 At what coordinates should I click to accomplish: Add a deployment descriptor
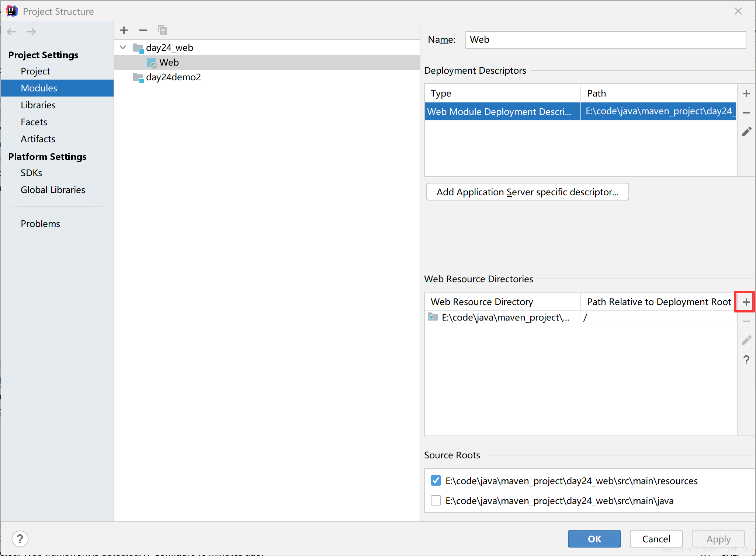click(x=746, y=94)
